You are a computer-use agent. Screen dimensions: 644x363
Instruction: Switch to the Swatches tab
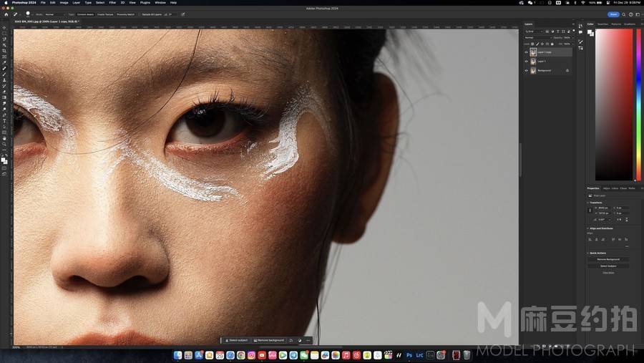tap(603, 24)
